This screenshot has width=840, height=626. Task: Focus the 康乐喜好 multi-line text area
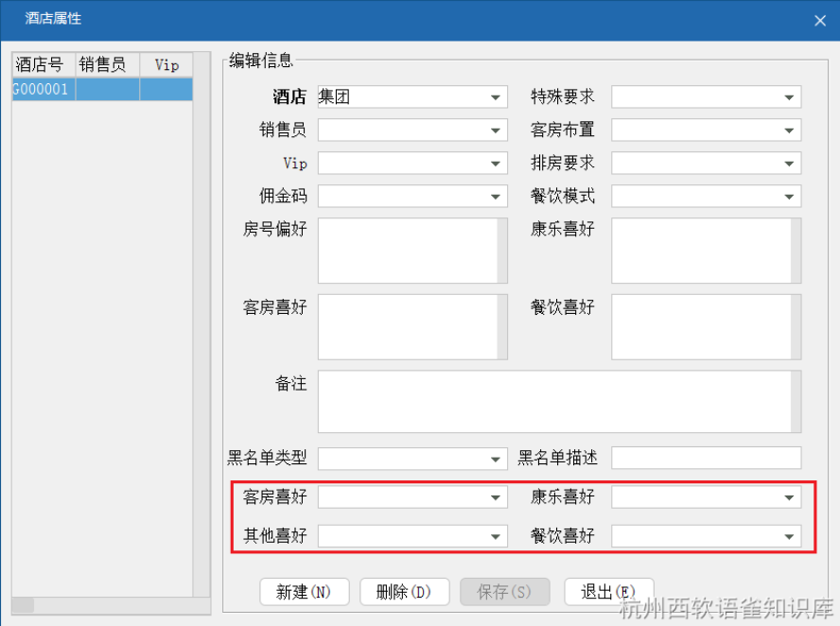tap(701, 251)
